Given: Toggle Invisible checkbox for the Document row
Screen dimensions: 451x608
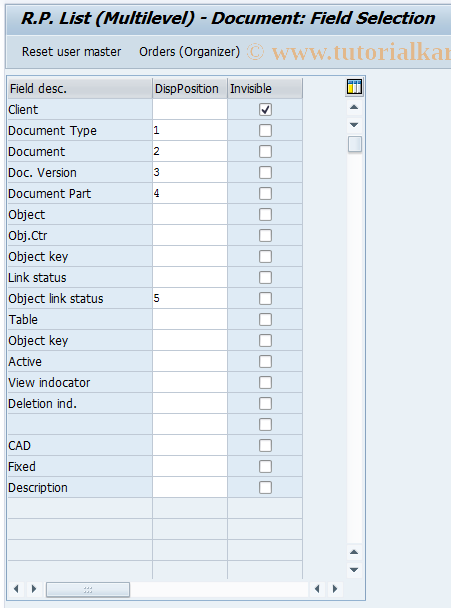Looking at the screenshot, I should (x=265, y=152).
